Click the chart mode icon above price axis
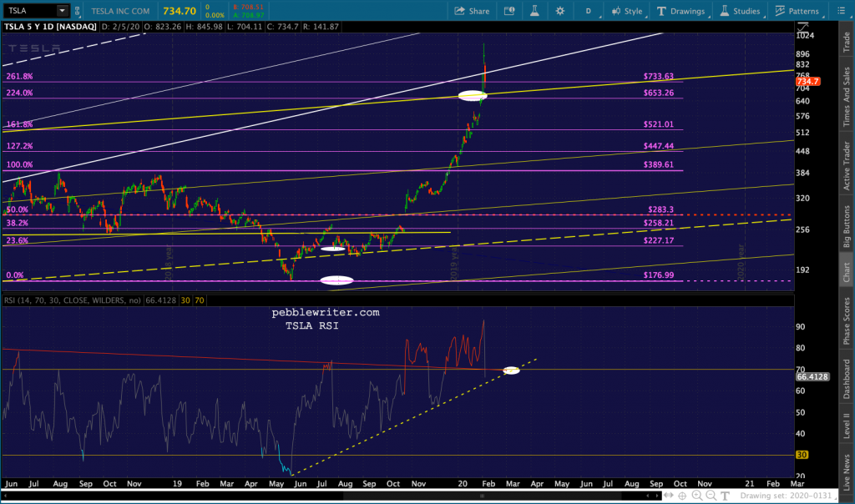The height and width of the screenshot is (504, 855). pos(802,27)
